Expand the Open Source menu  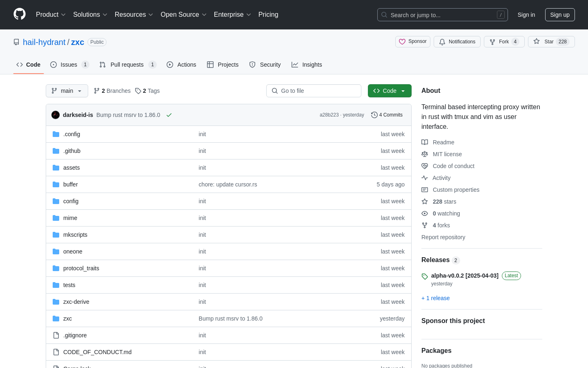pyautogui.click(x=184, y=15)
